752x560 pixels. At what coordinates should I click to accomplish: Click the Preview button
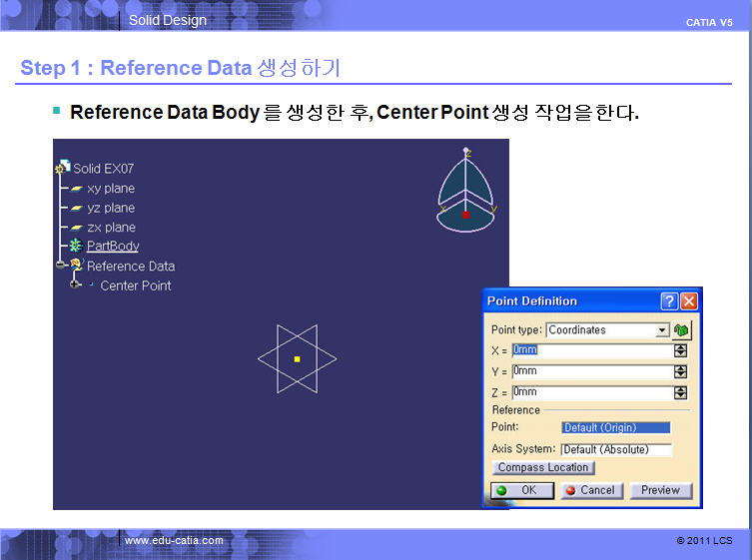660,490
